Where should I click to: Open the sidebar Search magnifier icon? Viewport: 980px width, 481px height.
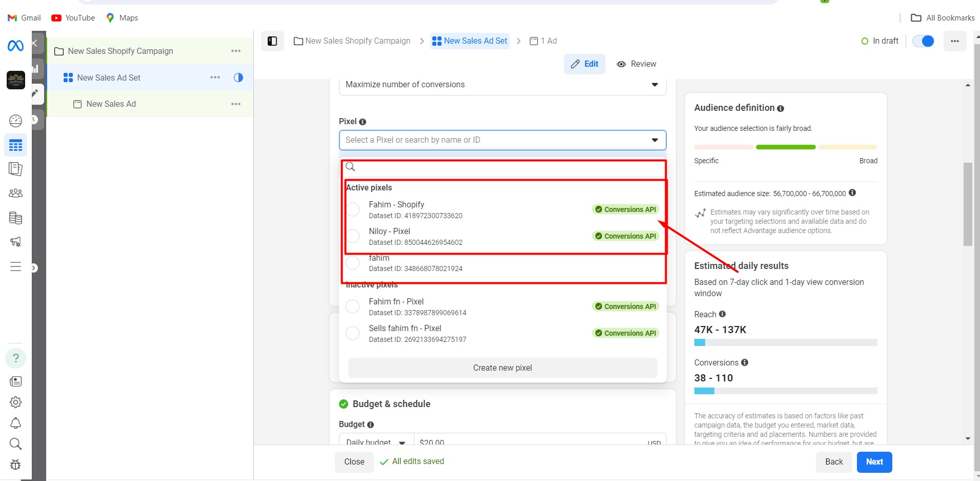tap(16, 444)
